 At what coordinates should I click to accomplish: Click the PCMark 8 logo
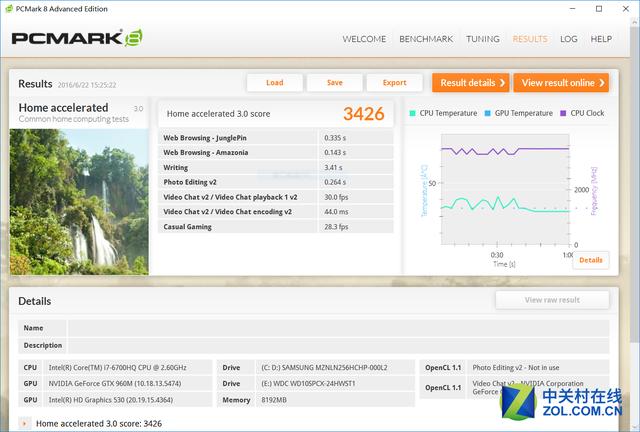coord(77,38)
